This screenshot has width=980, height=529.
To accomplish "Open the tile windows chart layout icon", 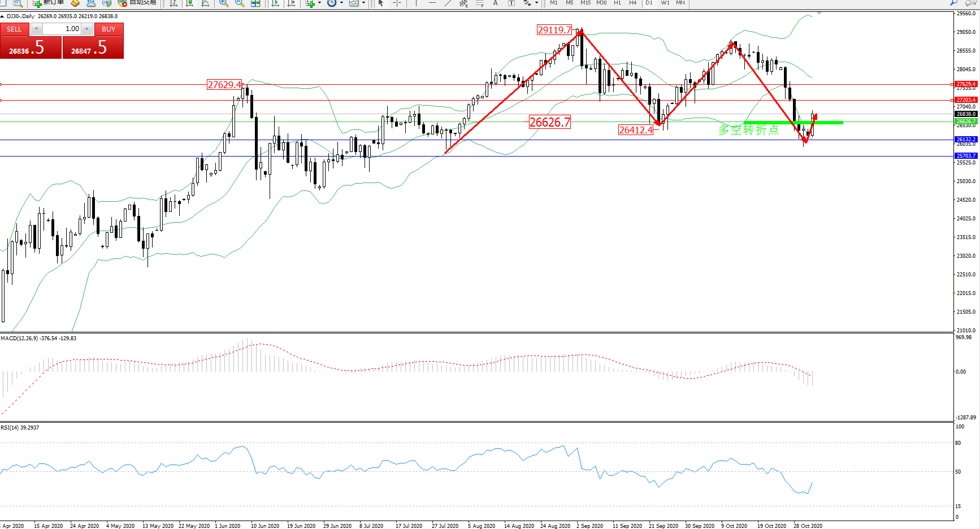I will [255, 3].
